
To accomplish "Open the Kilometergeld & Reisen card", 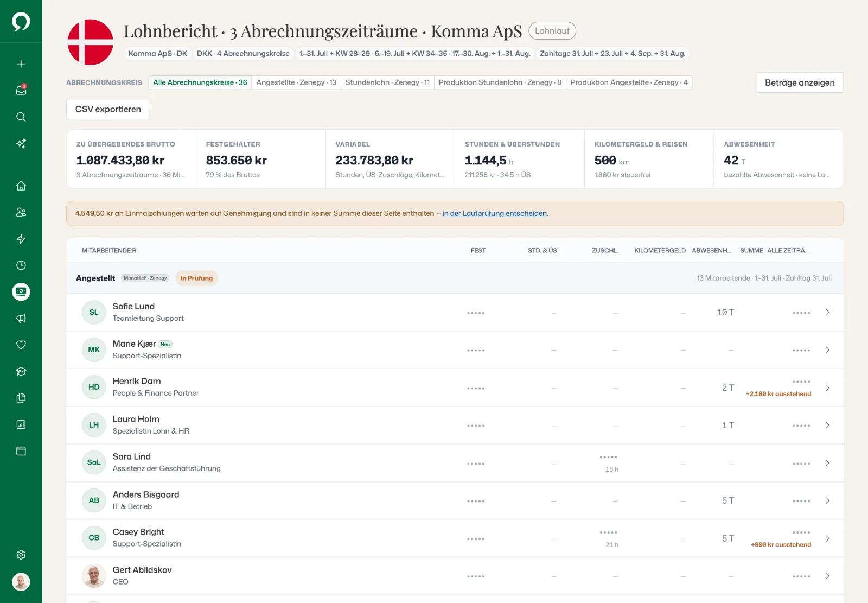I will pyautogui.click(x=649, y=159).
